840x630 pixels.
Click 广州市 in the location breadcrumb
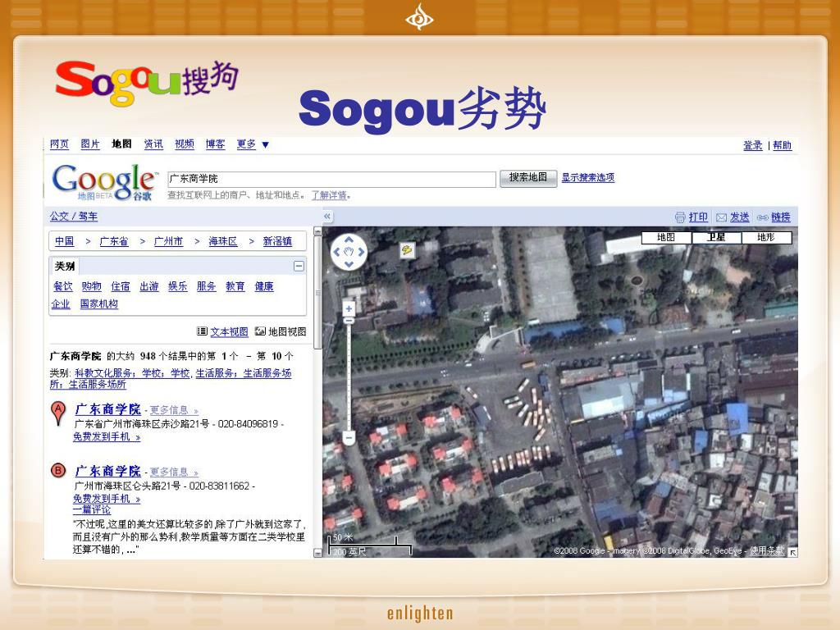[168, 242]
